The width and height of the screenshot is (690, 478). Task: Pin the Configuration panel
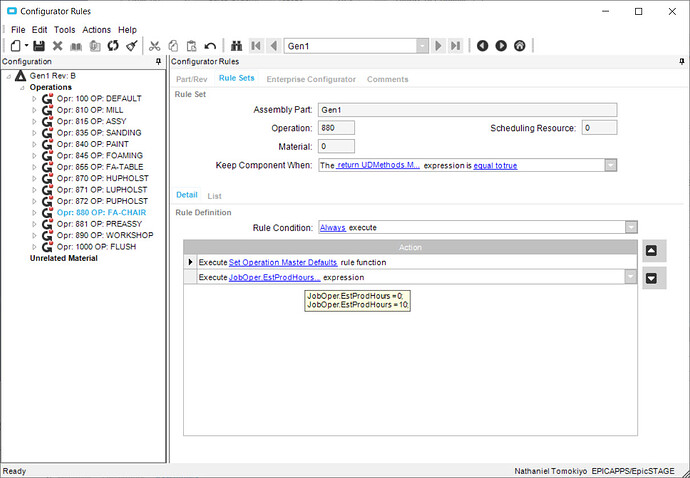[158, 62]
